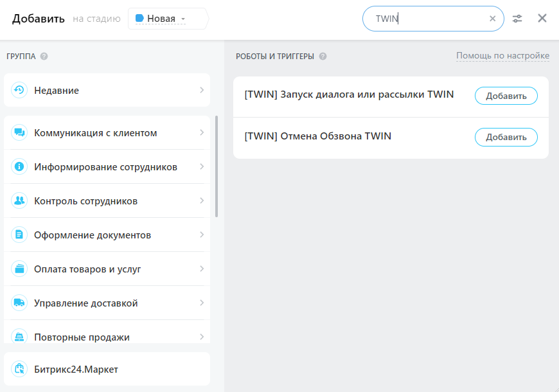Open Битрикс24.Маркет
The width and height of the screenshot is (559, 392).
click(x=107, y=369)
